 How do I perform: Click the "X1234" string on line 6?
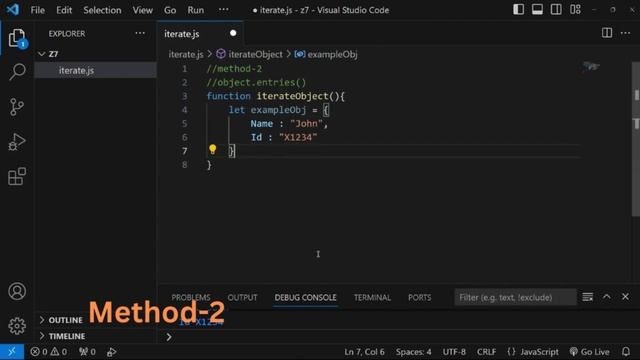point(298,138)
